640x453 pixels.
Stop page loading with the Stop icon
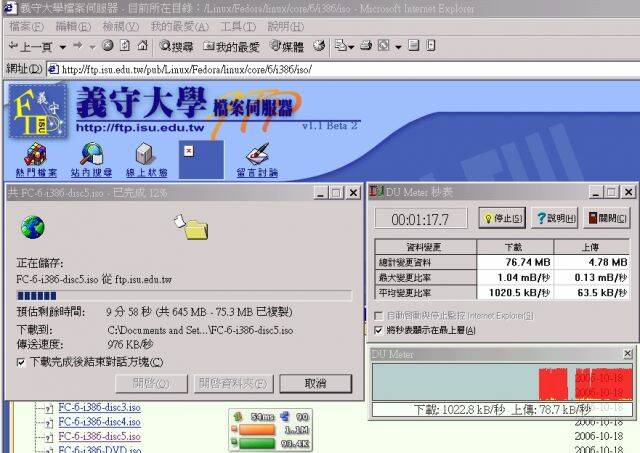pos(108,45)
